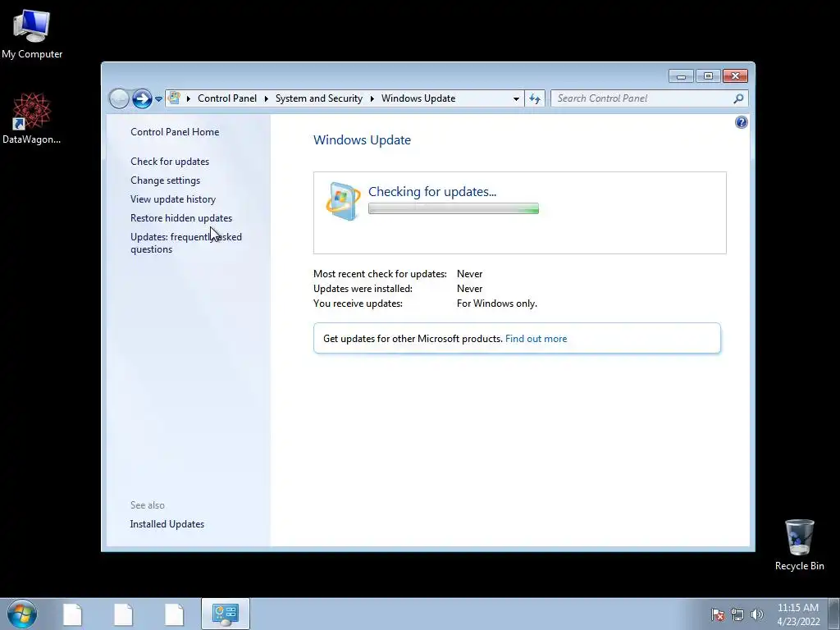840x630 pixels.
Task: Click the Control Panel taskbar button
Action: click(x=225, y=614)
